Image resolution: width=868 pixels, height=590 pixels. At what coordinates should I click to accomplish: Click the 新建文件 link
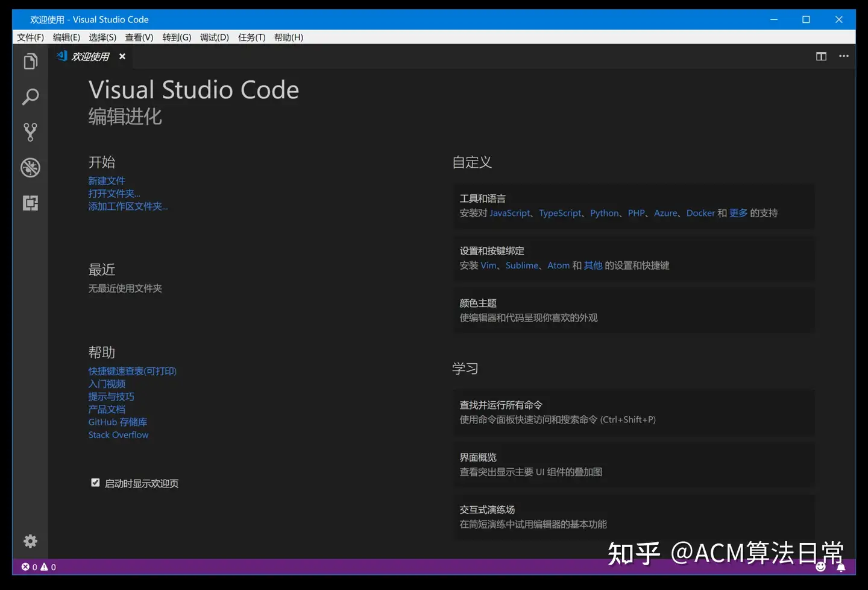coord(107,181)
